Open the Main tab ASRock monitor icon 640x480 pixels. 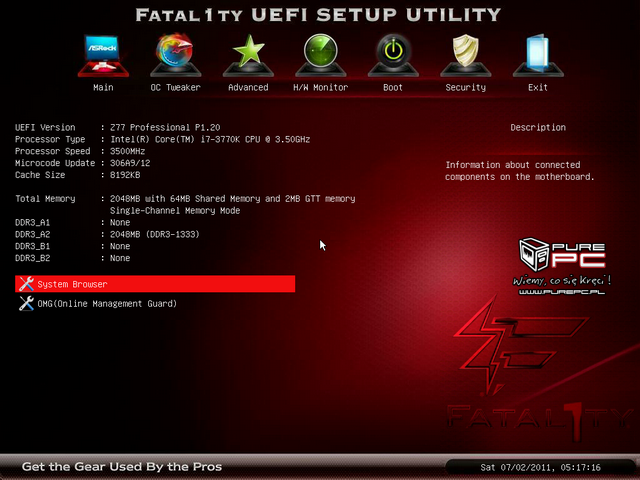(103, 56)
